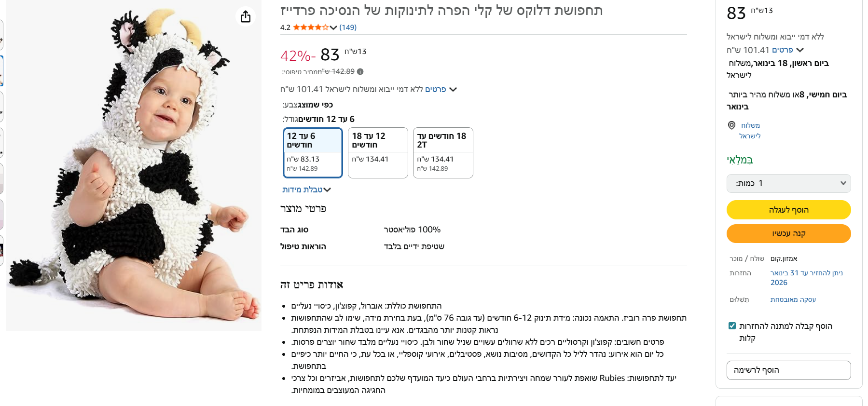Click the orange Buy Now button
This screenshot has height=406, width=868.
[788, 234]
